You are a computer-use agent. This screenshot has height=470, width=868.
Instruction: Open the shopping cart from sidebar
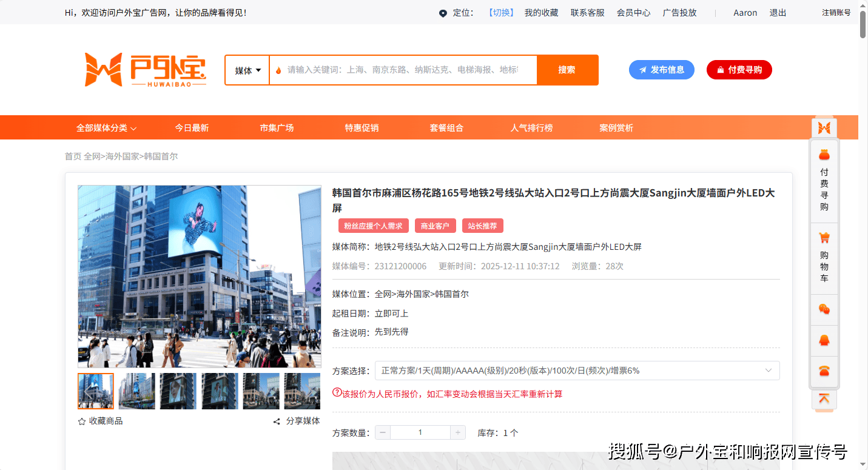(824, 258)
